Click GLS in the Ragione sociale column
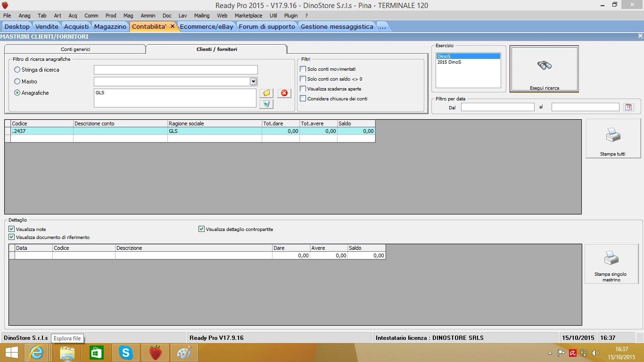644x362 pixels. (215, 131)
